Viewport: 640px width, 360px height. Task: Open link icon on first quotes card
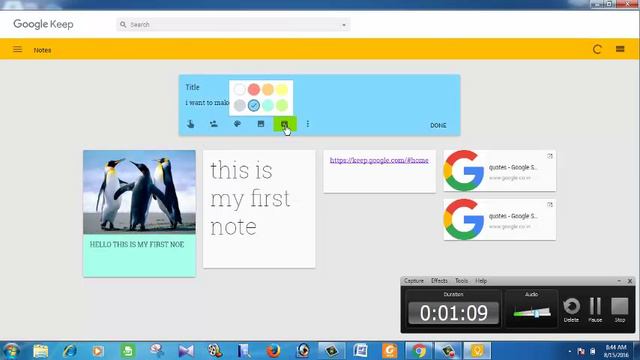pos(550,156)
